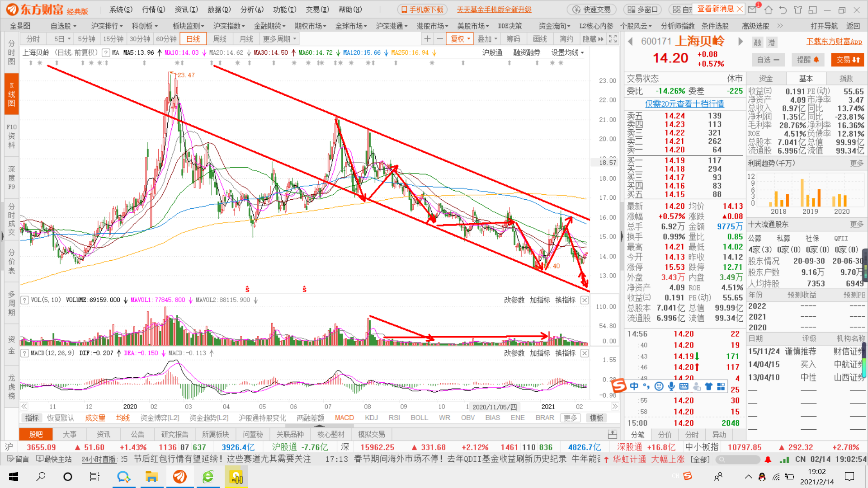This screenshot has height=488, width=868.
Task: Open the mail message inbox icon
Action: pos(753,9)
